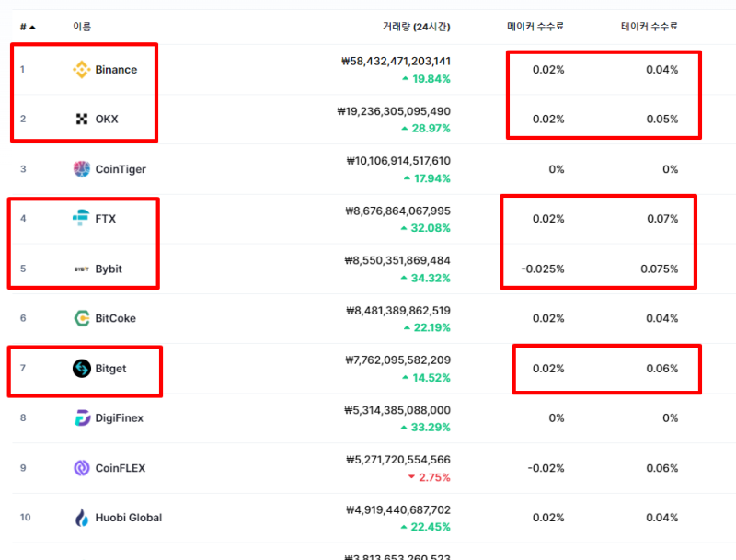Select Binance maker fee 0.02%
Image resolution: width=736 pixels, height=560 pixels.
click(548, 70)
